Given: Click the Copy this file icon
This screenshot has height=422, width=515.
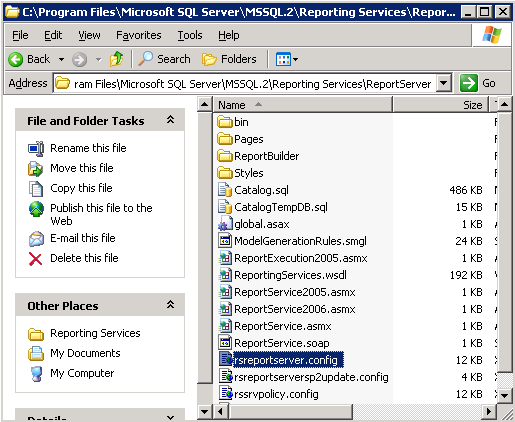Looking at the screenshot, I should point(36,189).
